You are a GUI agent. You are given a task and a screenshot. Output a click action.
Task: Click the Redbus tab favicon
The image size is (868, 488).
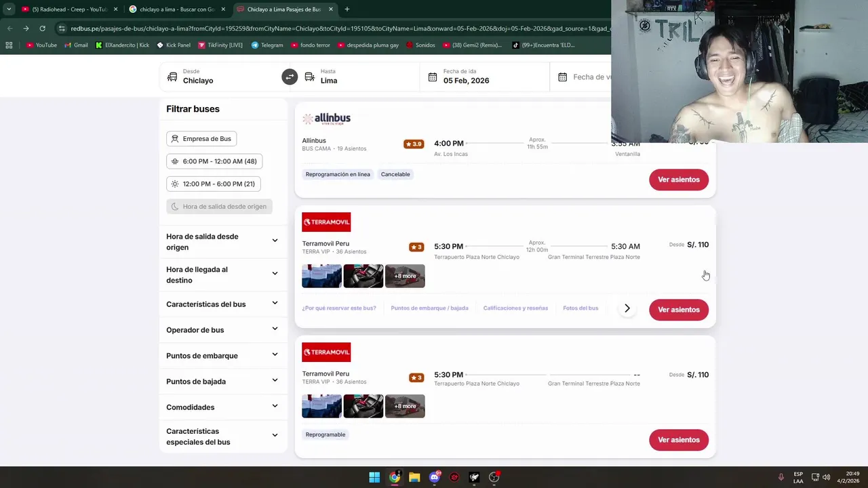coord(240,9)
